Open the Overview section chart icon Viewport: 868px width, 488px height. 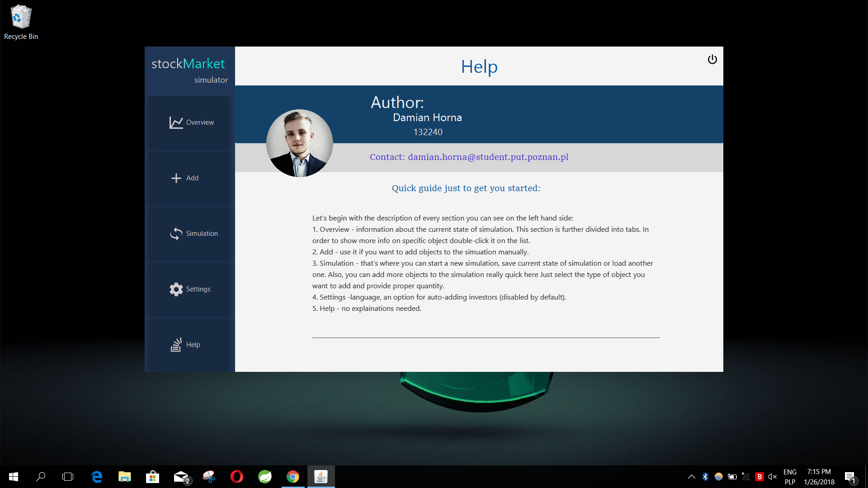coord(176,122)
